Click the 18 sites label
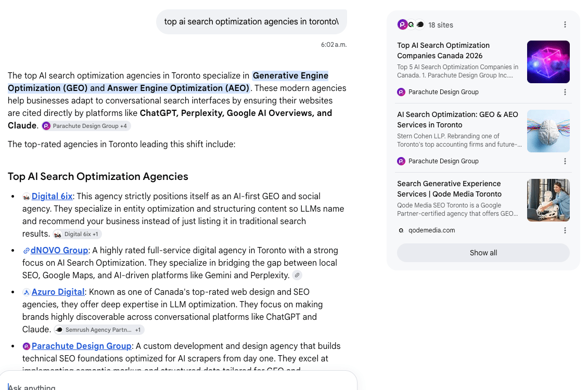The width and height of the screenshot is (588, 390). (x=441, y=25)
